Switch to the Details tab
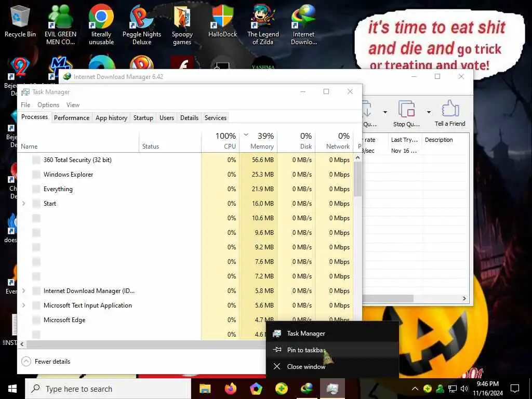This screenshot has height=399, width=532. (189, 118)
